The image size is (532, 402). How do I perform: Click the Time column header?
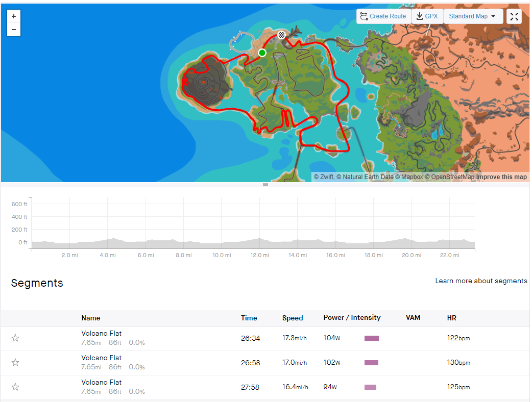tap(249, 318)
